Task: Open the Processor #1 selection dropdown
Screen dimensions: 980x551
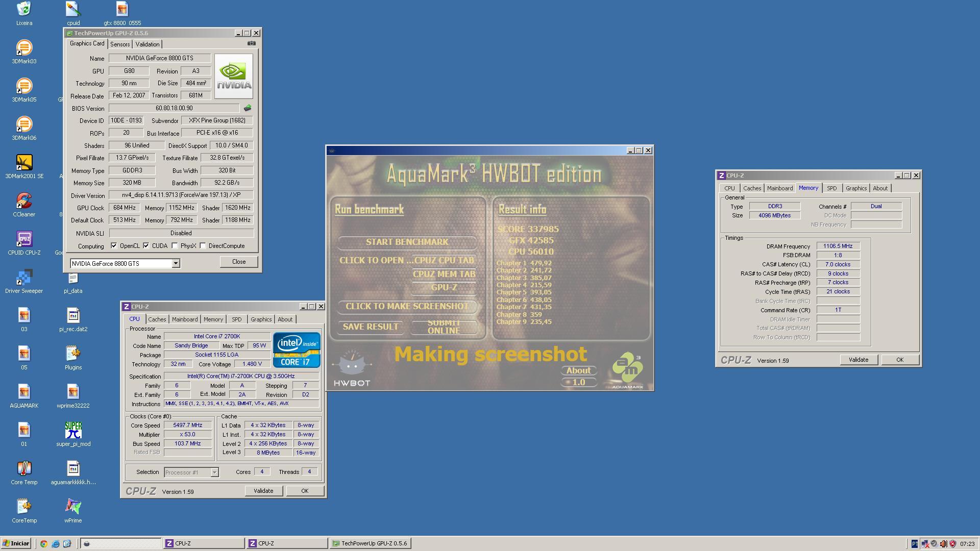Action: click(x=215, y=472)
